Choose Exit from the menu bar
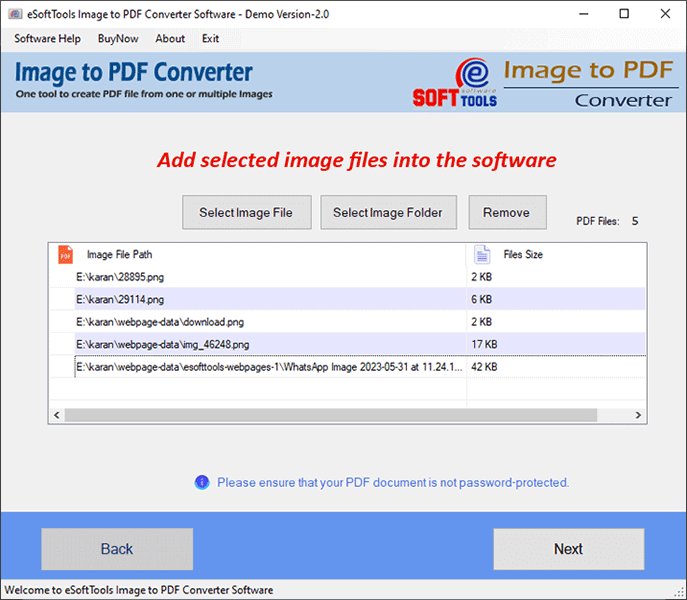This screenshot has height=600, width=687. (210, 39)
